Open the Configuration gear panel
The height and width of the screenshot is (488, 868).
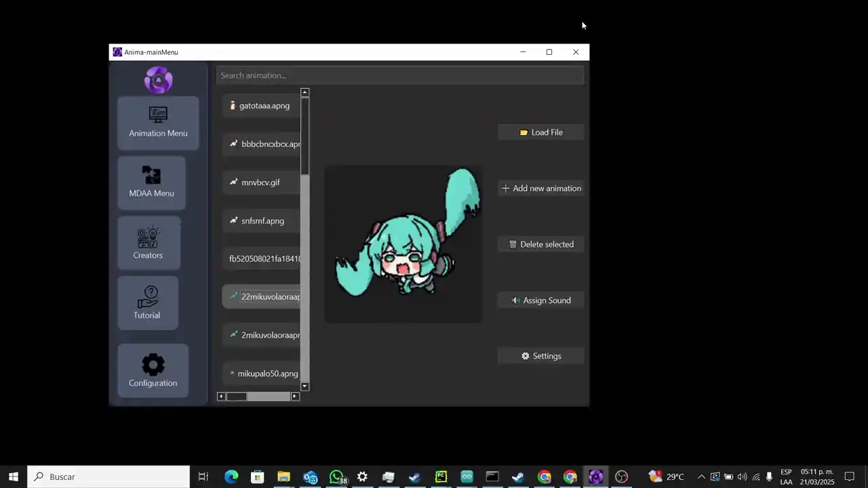point(153,371)
